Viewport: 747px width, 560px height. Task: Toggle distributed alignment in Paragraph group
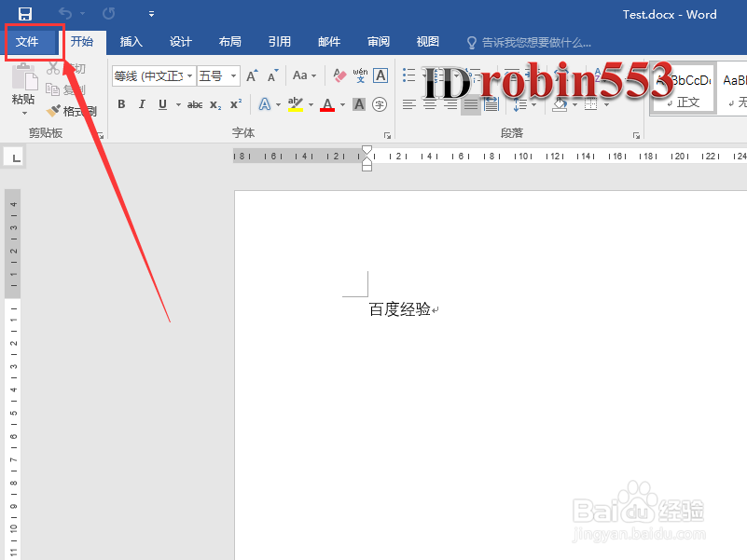click(x=491, y=106)
